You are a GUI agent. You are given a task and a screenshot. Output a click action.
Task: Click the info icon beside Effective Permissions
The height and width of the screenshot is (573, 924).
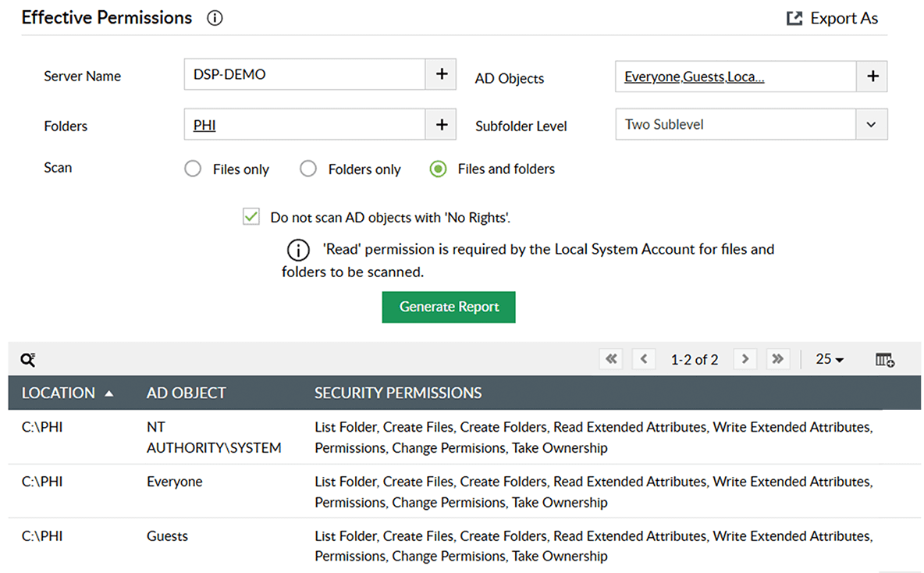click(215, 19)
